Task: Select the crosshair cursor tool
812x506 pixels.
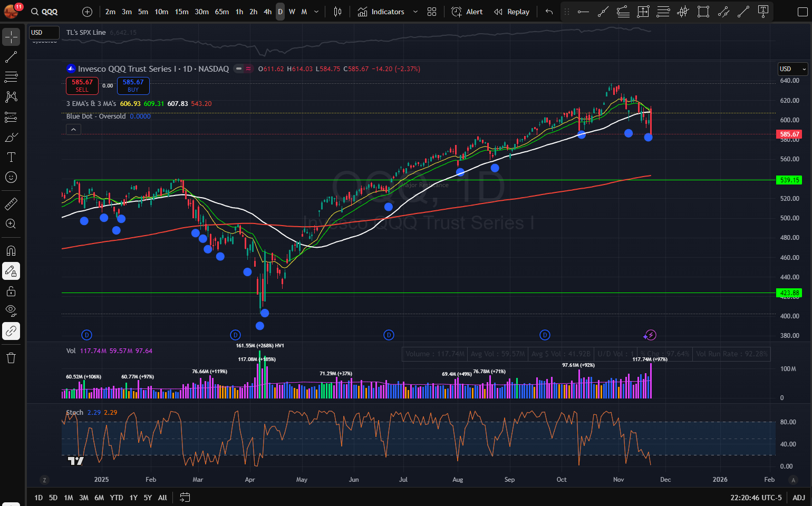Action: [11, 37]
